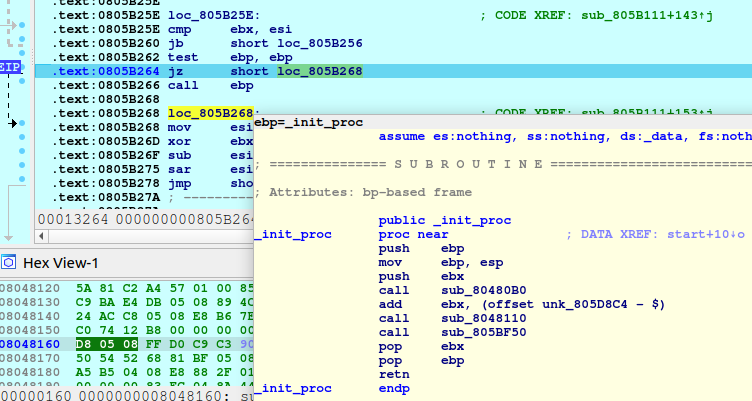Select the cmp ebx, esi instruction
The image size is (752, 401).
click(230, 30)
